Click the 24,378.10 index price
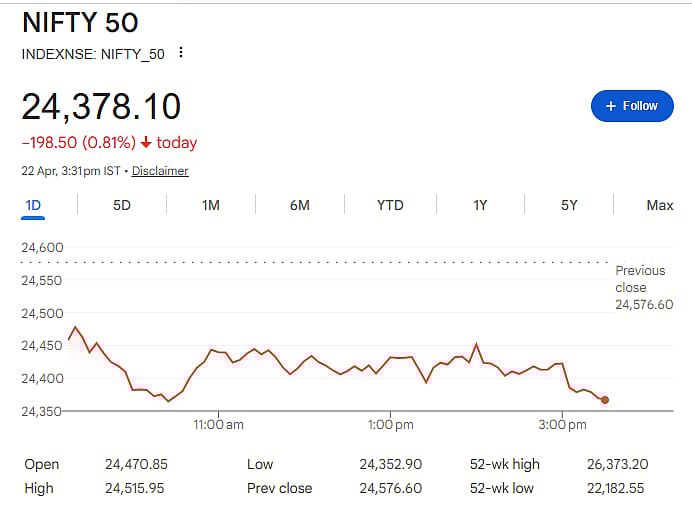Viewport: 692px width, 513px height. [101, 106]
